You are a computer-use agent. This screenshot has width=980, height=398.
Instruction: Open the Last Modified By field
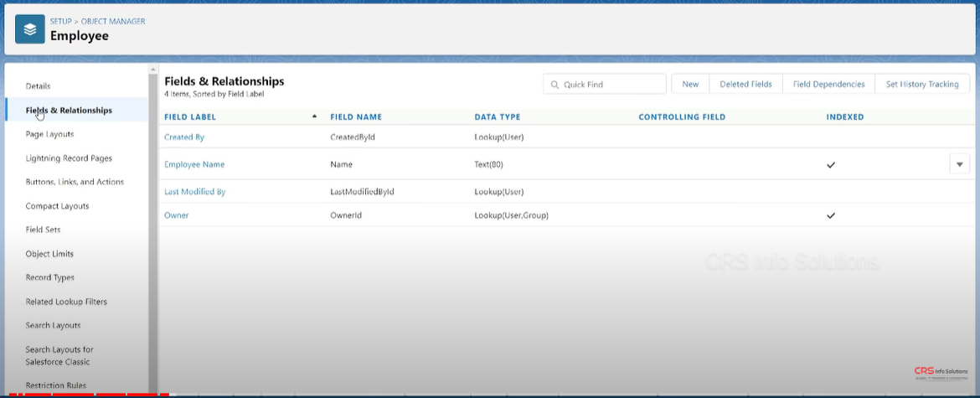coord(195,192)
